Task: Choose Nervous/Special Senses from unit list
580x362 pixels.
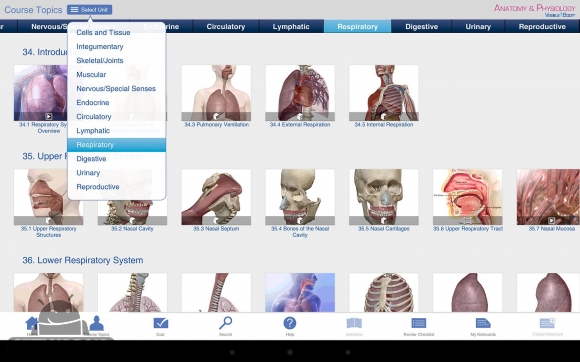Action: 116,89
